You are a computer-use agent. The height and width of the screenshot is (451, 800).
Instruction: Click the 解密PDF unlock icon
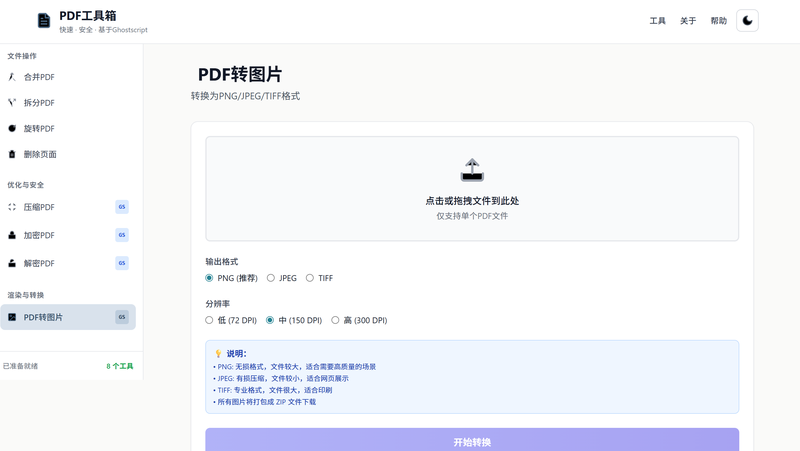pyautogui.click(x=12, y=263)
